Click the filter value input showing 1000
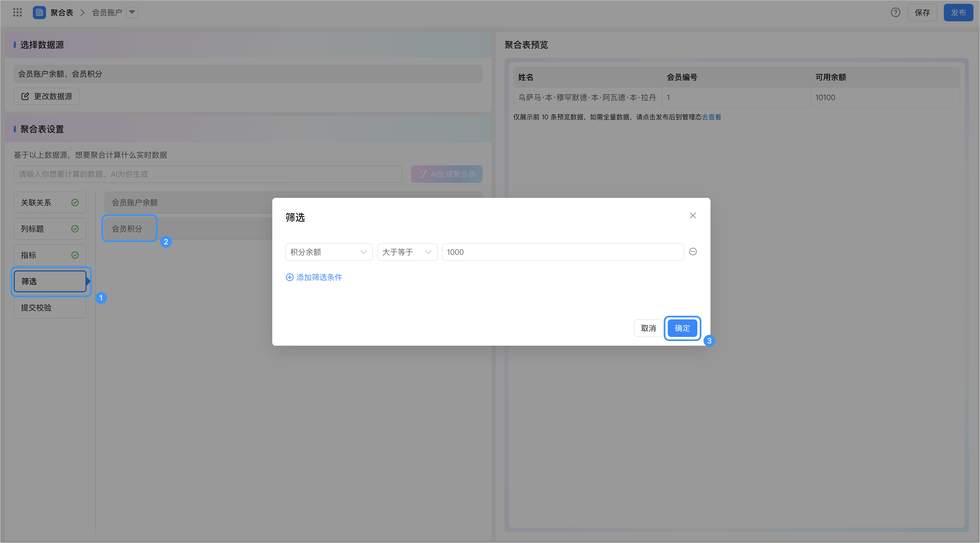980x543 pixels. coord(563,252)
